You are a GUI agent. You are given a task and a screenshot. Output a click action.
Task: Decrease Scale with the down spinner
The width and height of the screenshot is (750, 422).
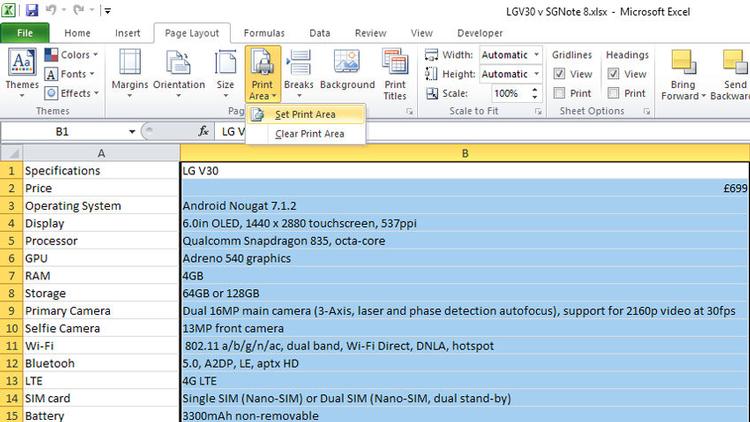click(535, 97)
